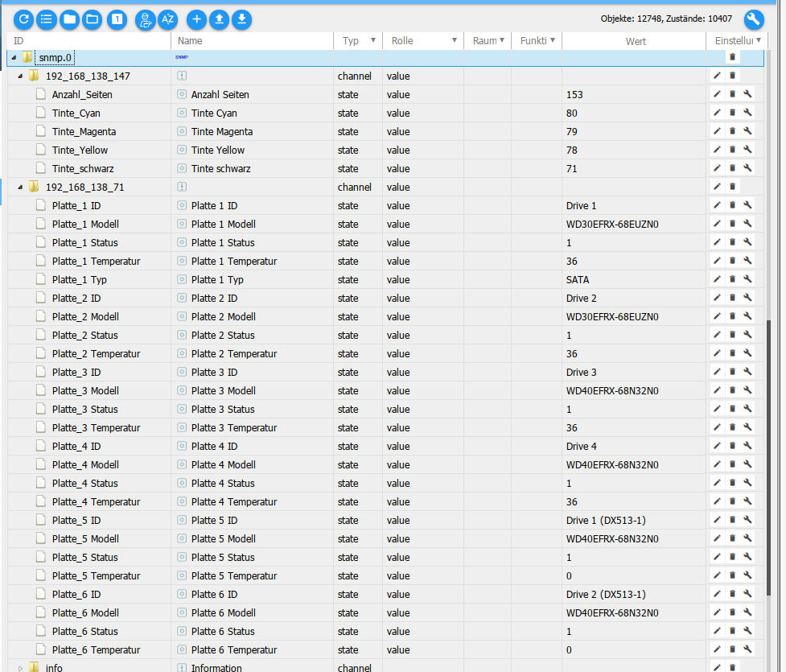Image resolution: width=786 pixels, height=672 pixels.
Task: Click the ID column filter field
Action: point(89,40)
